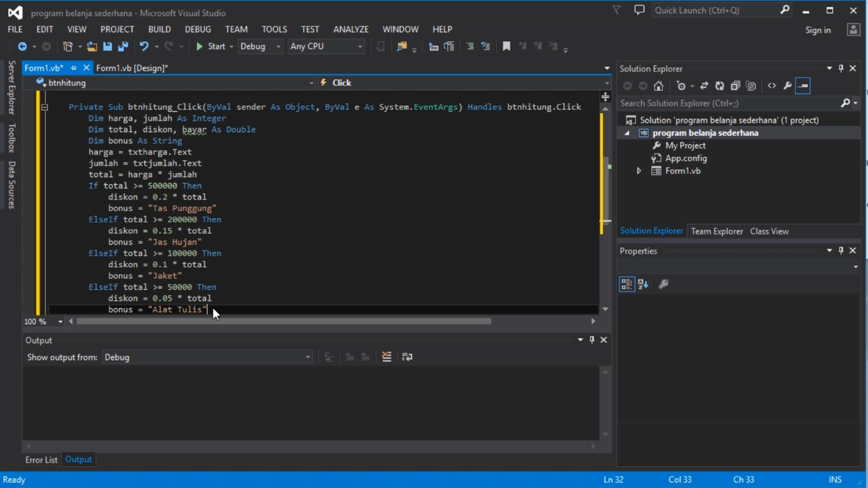Click the Navigate Backward arrow icon

pyautogui.click(x=22, y=46)
